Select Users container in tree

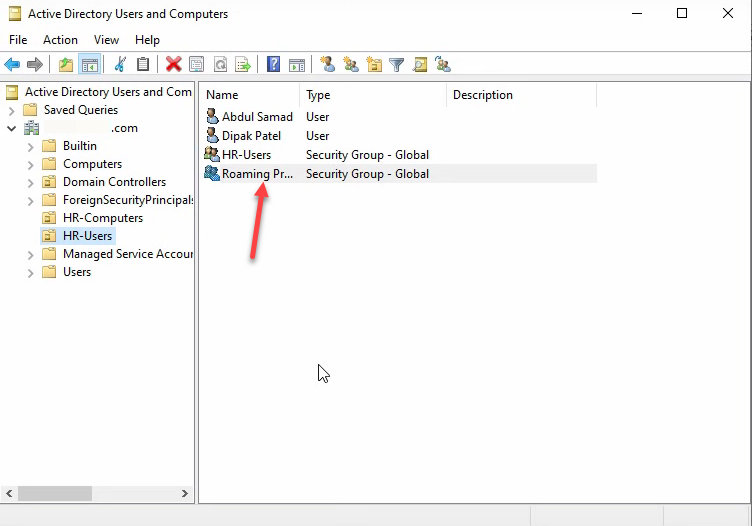tap(77, 272)
